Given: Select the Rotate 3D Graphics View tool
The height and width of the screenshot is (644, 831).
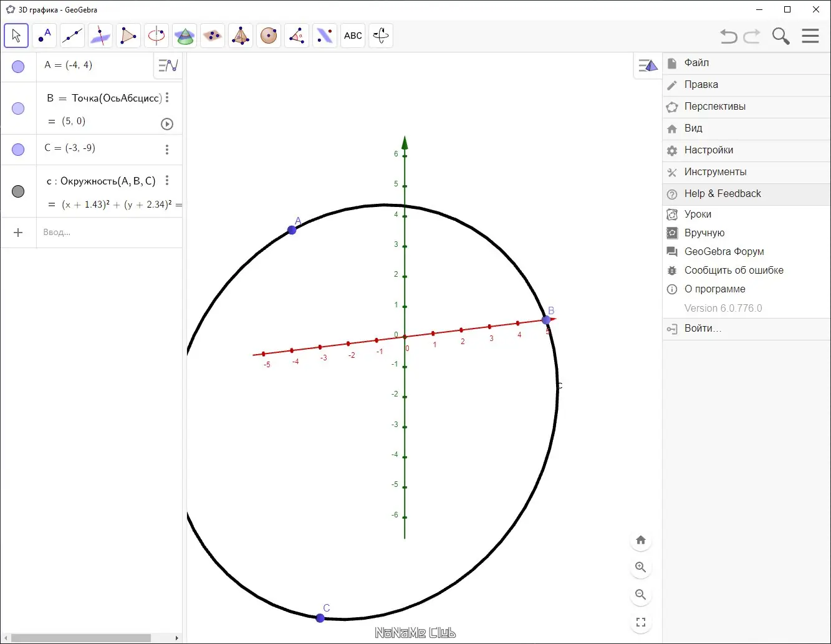Looking at the screenshot, I should coord(381,36).
